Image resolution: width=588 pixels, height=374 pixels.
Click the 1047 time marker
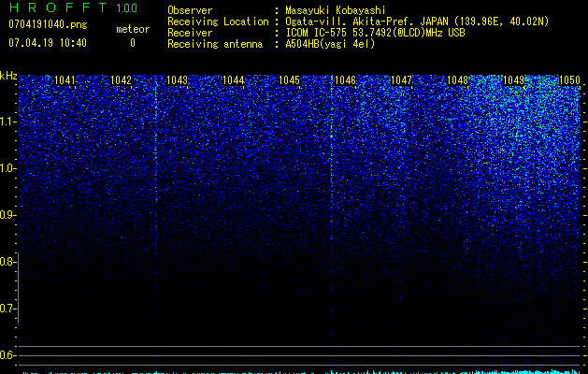tap(402, 80)
